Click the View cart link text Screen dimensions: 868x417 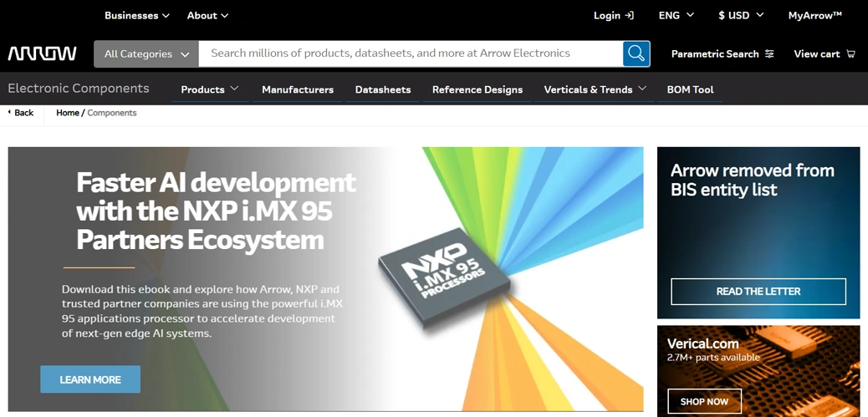point(816,53)
